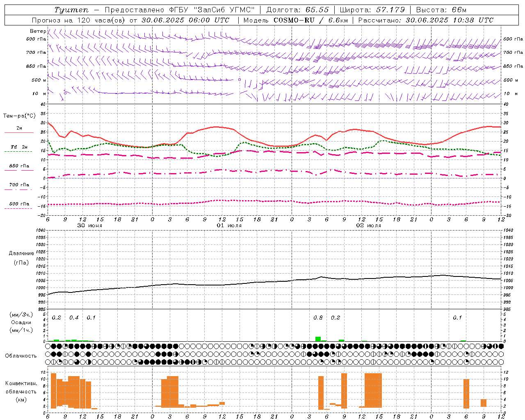Click the "500 гПа" temperature legend entry
Image resolution: width=525 pixels, height=420 pixels.
19,204
